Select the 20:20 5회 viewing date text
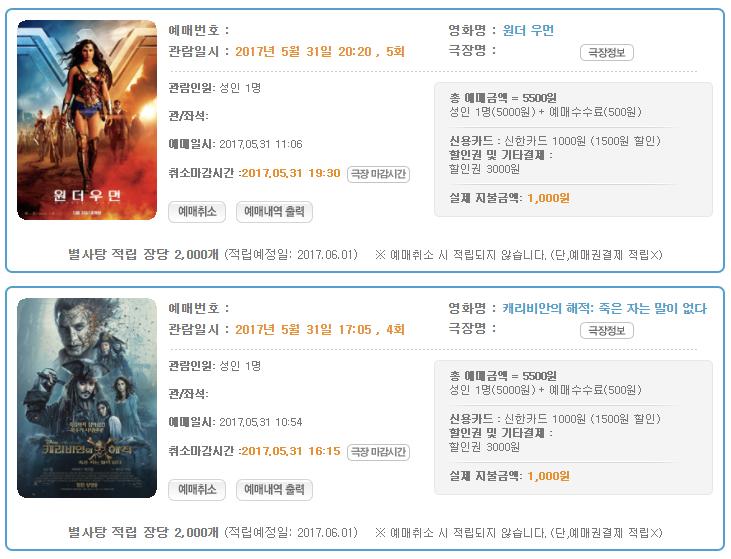731x559 pixels. pyautogui.click(x=320, y=51)
